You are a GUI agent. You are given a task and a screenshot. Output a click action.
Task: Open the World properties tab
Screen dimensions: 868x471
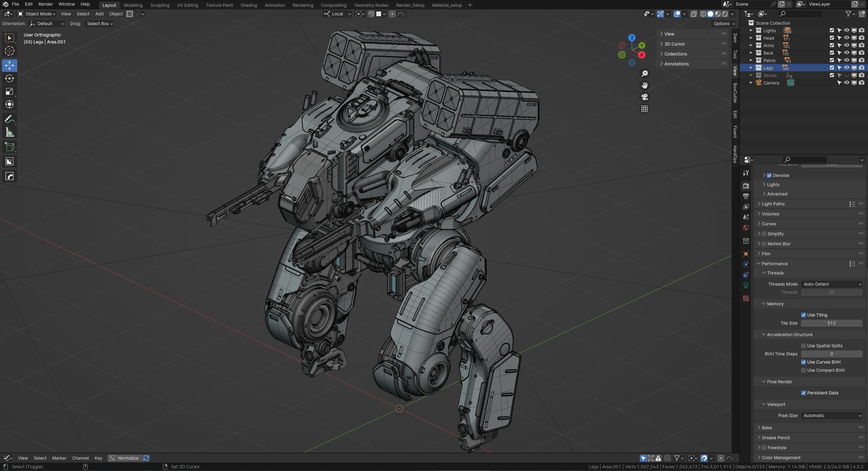[746, 228]
